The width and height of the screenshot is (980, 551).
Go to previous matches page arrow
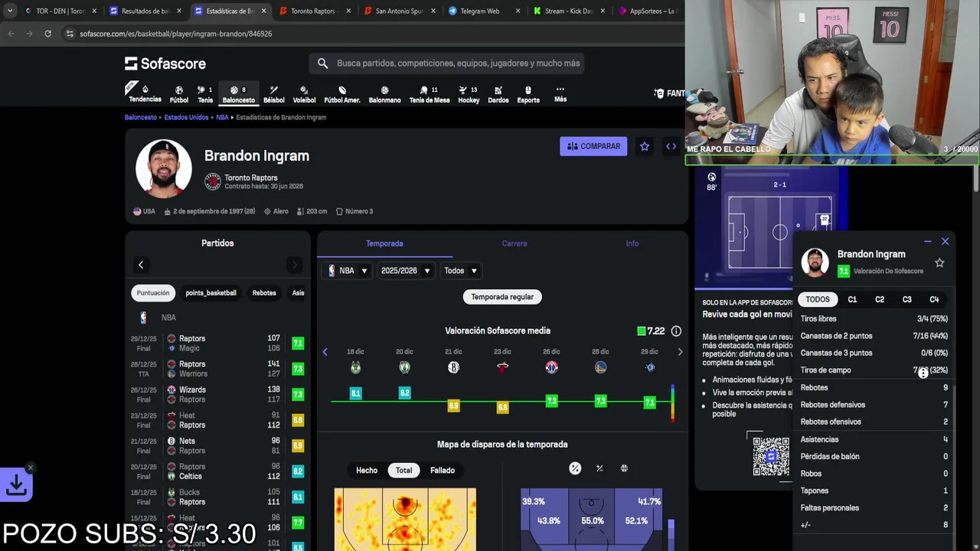click(x=141, y=265)
